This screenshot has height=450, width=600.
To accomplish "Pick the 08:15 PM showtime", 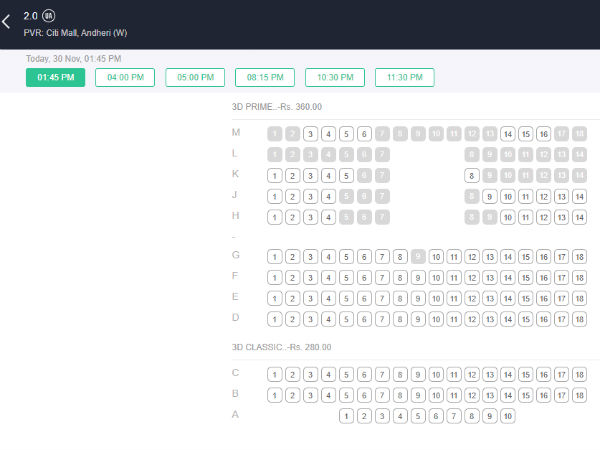I will [x=265, y=78].
